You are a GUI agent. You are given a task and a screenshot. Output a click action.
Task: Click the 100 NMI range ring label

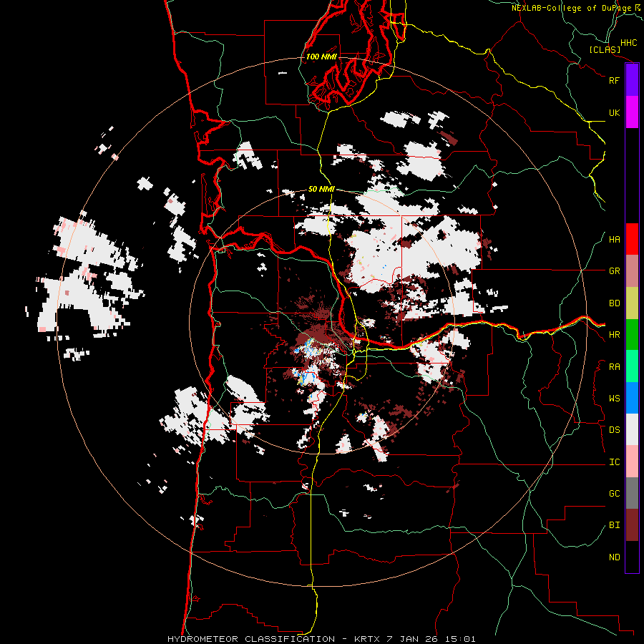[x=321, y=57]
